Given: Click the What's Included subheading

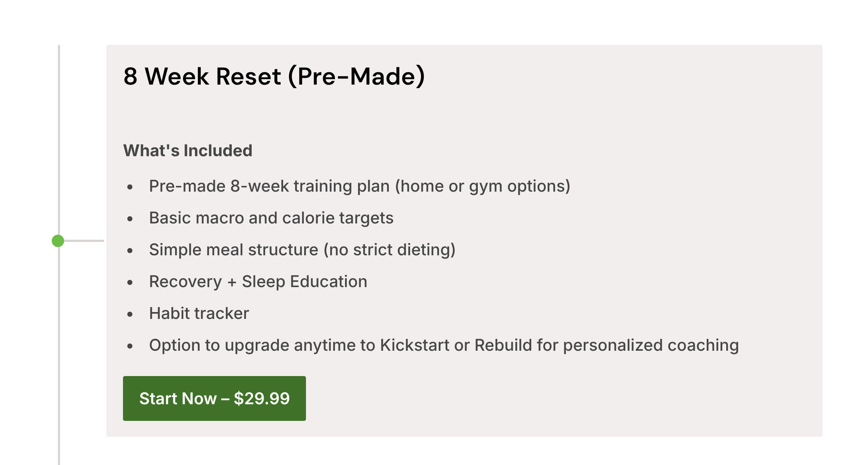Looking at the screenshot, I should (188, 150).
